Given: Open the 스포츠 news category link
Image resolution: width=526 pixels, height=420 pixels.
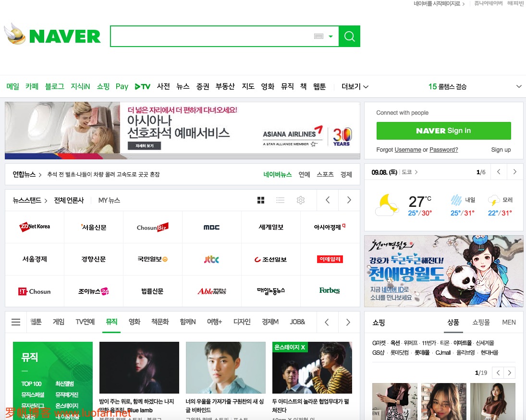Looking at the screenshot, I should [x=325, y=174].
